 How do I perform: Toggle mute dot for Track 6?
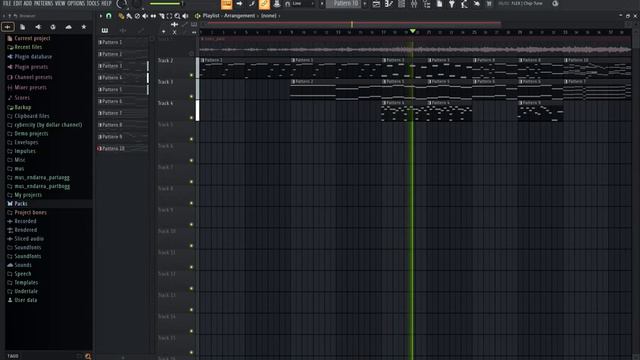pos(191,160)
